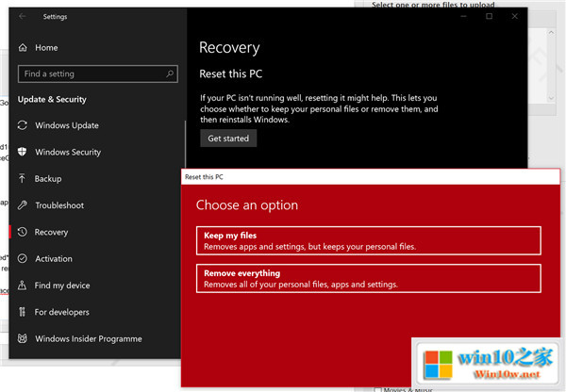Click scroll down arrow in background upload window
This screenshot has width=566, height=392.
pyautogui.click(x=551, y=98)
